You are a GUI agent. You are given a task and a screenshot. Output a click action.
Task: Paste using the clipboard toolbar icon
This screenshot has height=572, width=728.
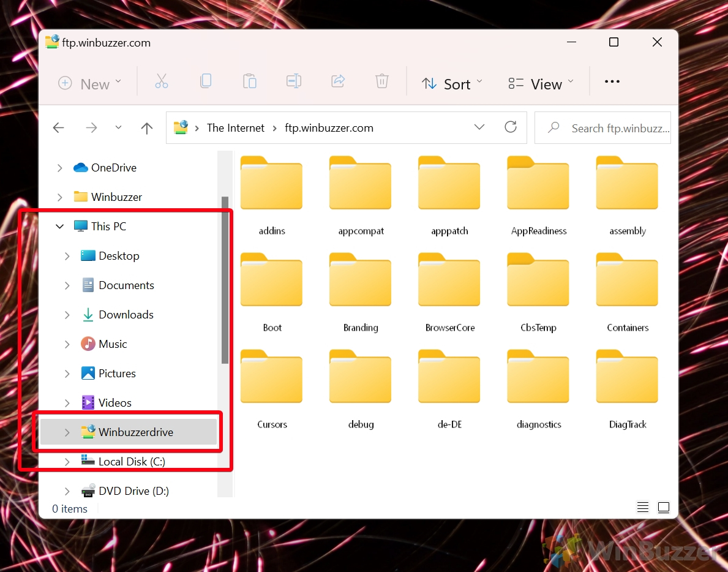click(x=250, y=81)
